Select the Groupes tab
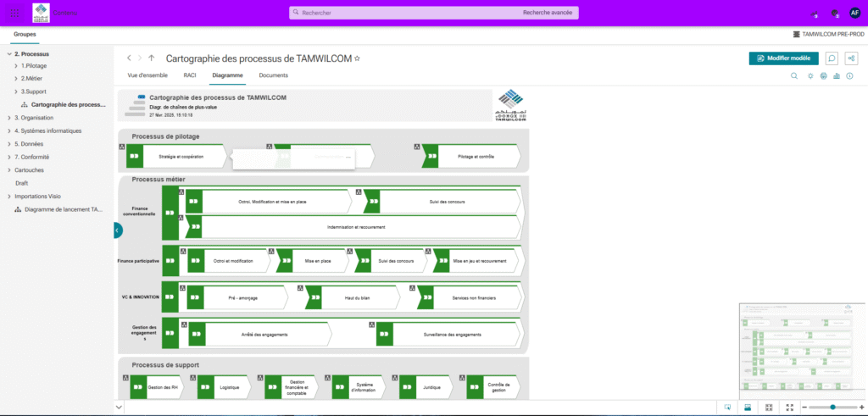868x416 pixels. [x=25, y=34]
